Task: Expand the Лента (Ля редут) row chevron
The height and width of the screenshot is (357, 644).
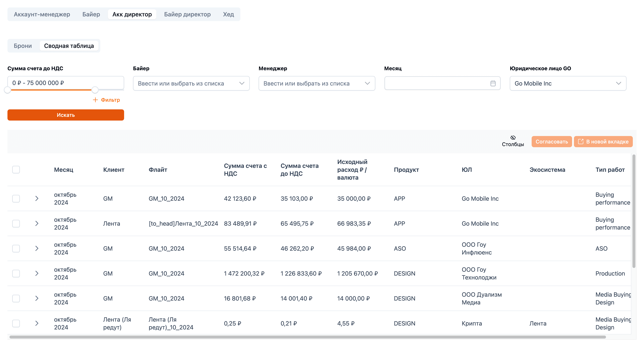Action: (37, 323)
